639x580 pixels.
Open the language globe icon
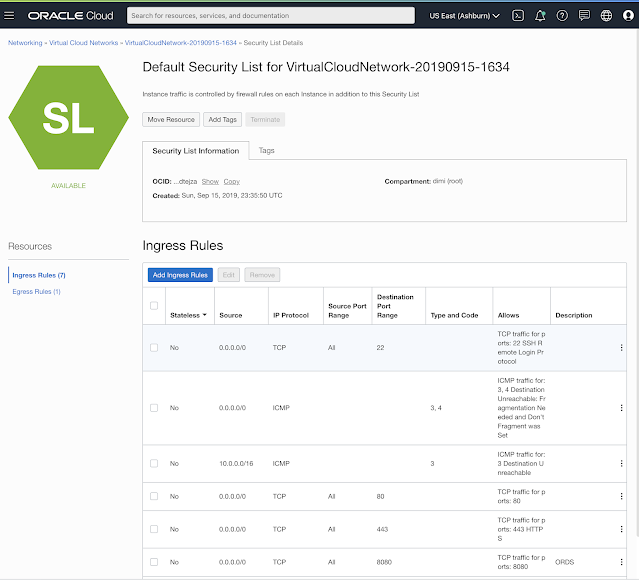606,15
